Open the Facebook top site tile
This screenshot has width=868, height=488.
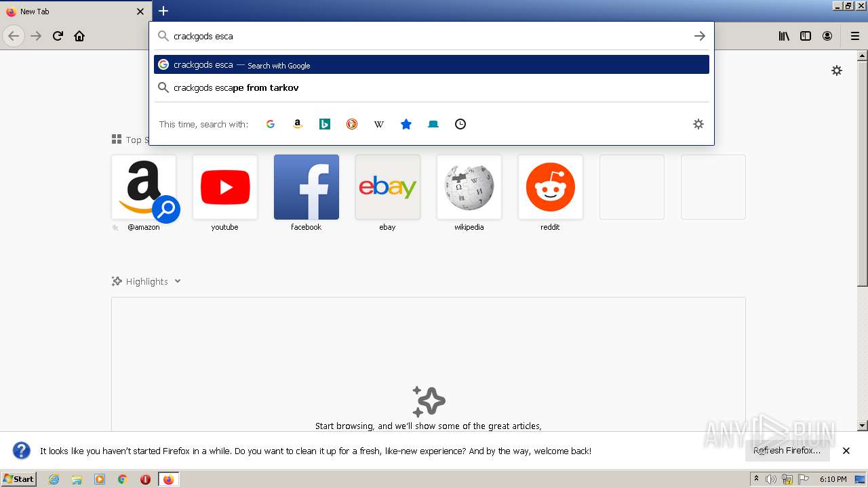tap(307, 187)
